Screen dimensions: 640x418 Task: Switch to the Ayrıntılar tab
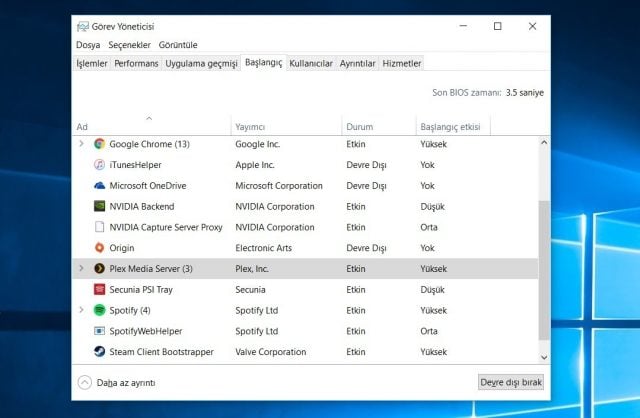click(x=357, y=64)
